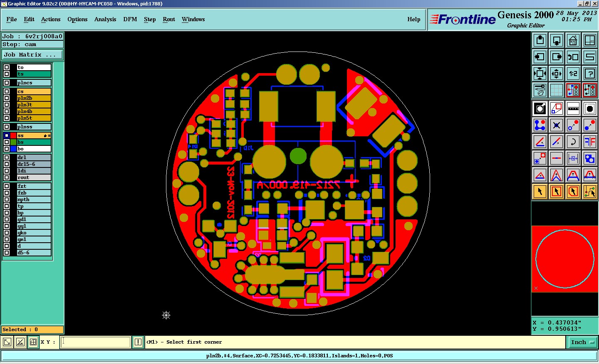This screenshot has width=599, height=364.
Task: Click the XY window pane icon
Action: click(590, 40)
